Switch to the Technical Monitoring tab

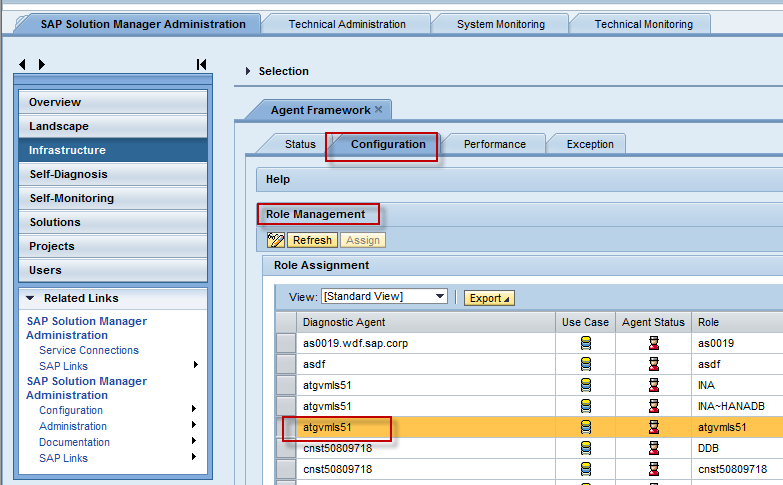644,24
